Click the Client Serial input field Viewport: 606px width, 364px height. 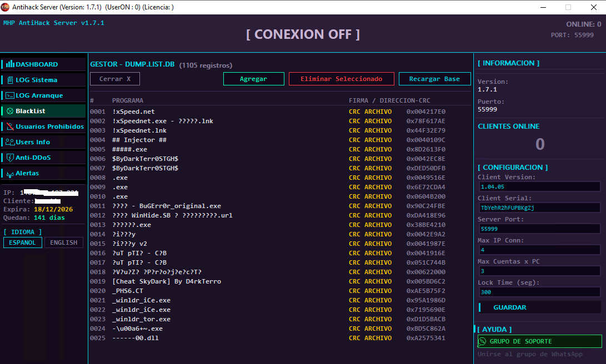coord(539,208)
